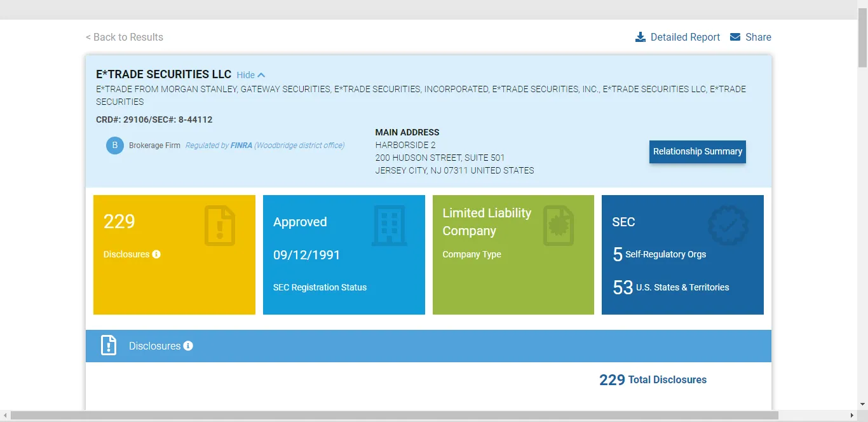Click the 09/12/1991 registration date
Image resolution: width=868 pixels, height=422 pixels.
tap(307, 255)
